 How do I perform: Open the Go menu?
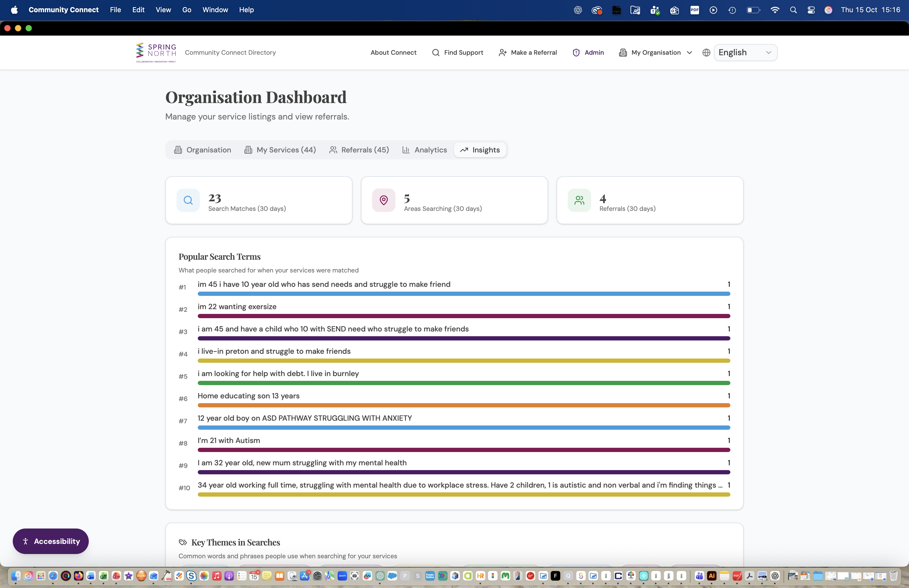[x=187, y=10]
